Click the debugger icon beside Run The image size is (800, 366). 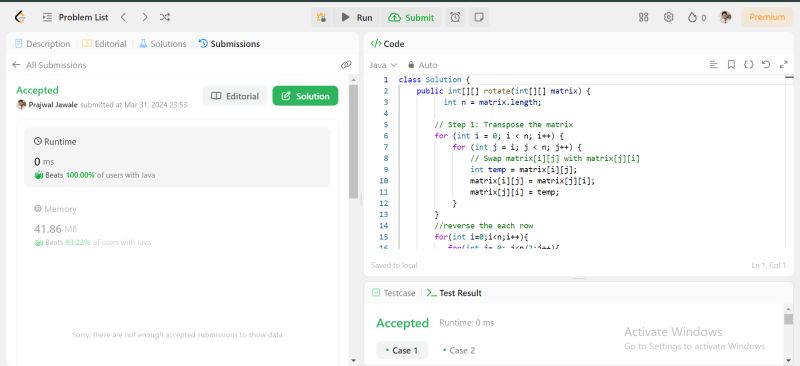coord(321,17)
